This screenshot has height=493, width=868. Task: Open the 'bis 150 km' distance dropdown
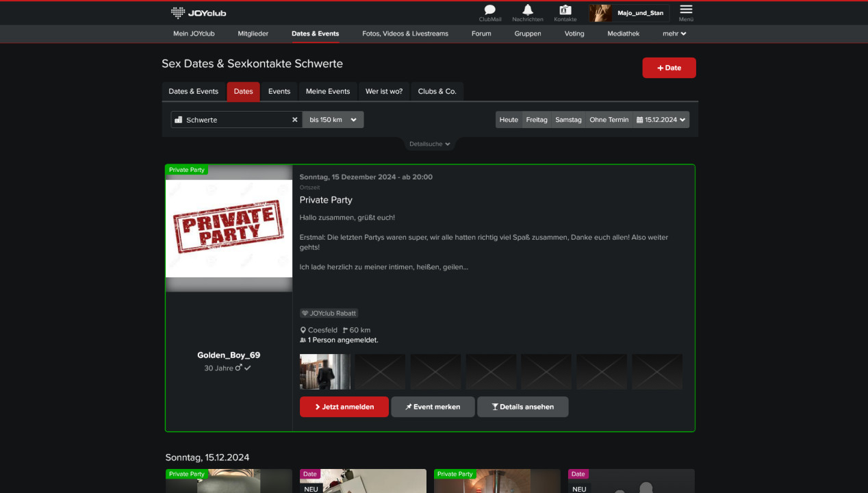click(x=333, y=119)
